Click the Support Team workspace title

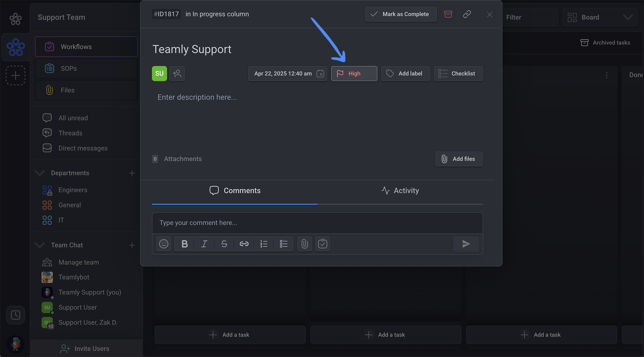pyautogui.click(x=62, y=17)
